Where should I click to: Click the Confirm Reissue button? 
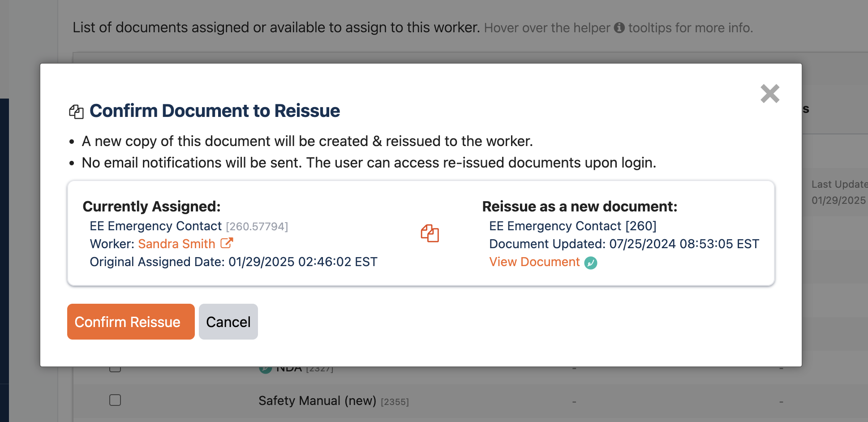coord(131,322)
